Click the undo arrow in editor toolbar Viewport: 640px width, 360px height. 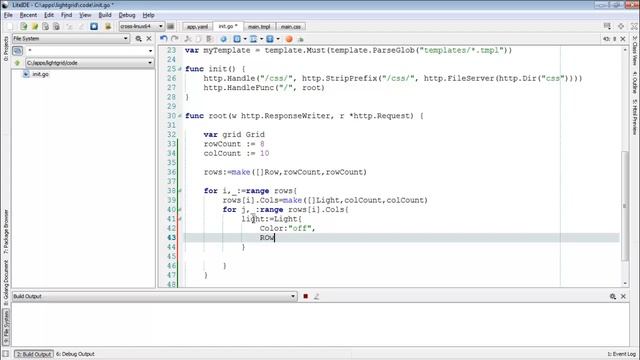click(x=164, y=39)
